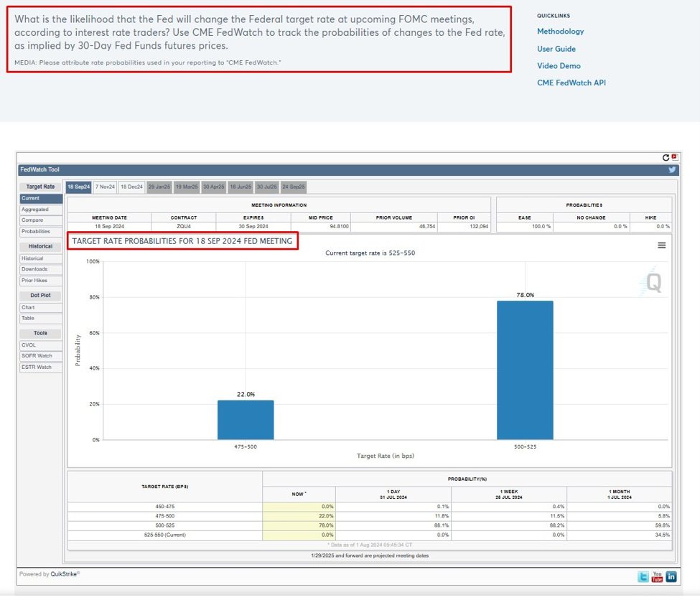Click the footer Twitter share icon
The width and height of the screenshot is (700, 600).
(643, 576)
